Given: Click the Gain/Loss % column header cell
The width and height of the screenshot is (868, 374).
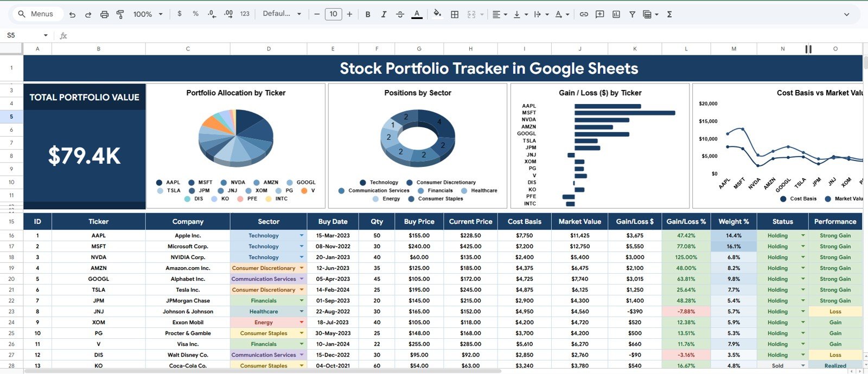Looking at the screenshot, I should (x=686, y=222).
